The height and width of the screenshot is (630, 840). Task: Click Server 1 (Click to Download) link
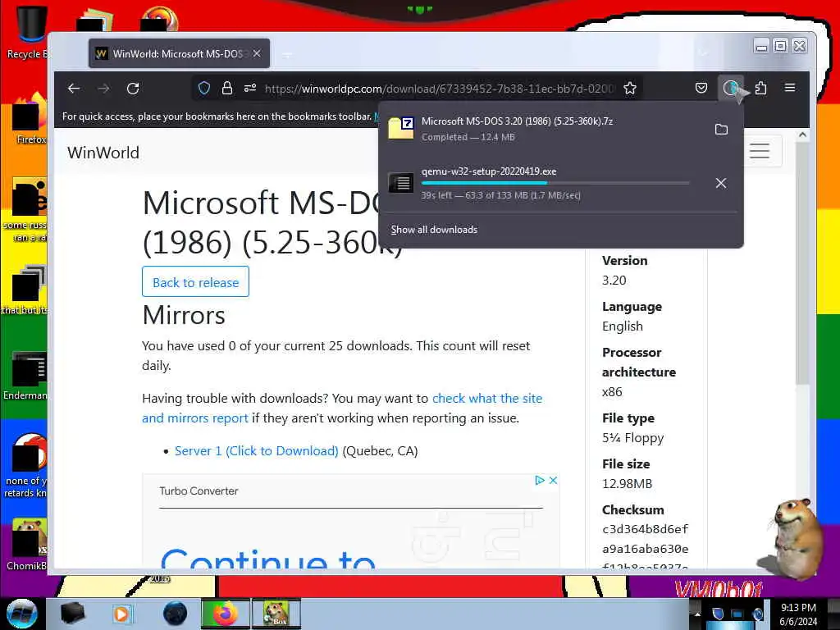(257, 451)
